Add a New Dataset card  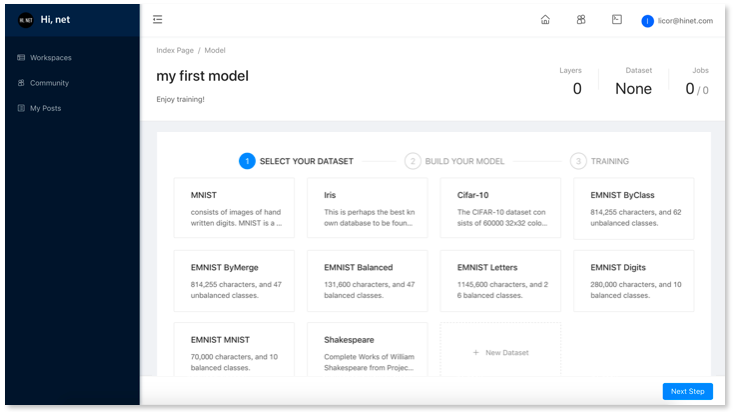click(500, 352)
